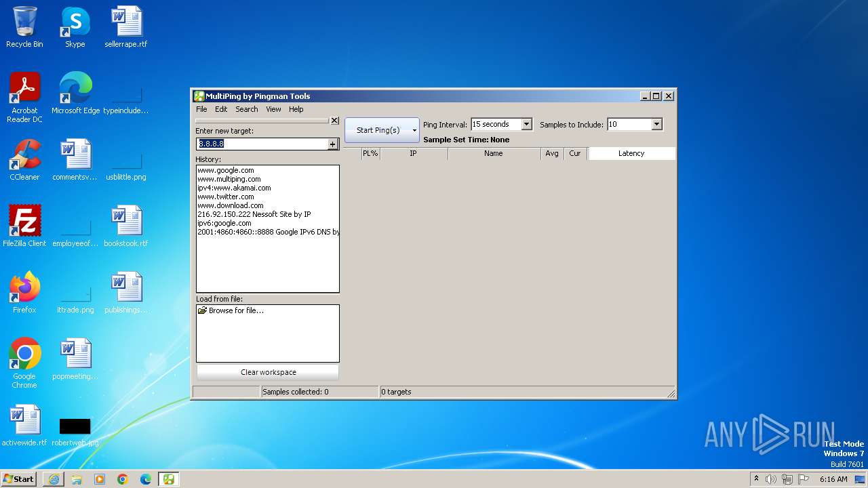Screen dimensions: 868x488
Task: Open the Samples to Include dropdown
Action: (x=656, y=124)
